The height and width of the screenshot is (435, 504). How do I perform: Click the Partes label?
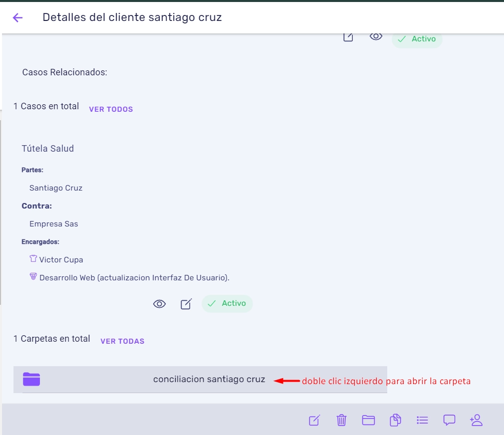click(32, 170)
